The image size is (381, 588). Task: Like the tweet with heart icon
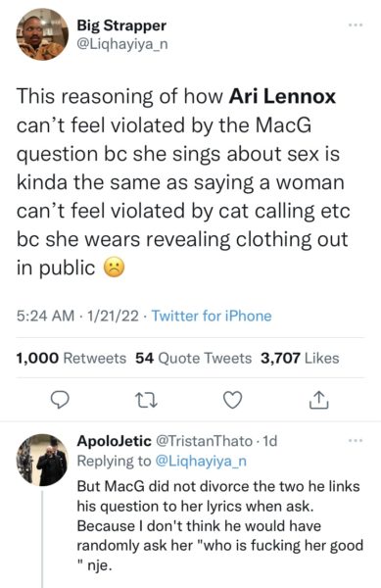233,400
